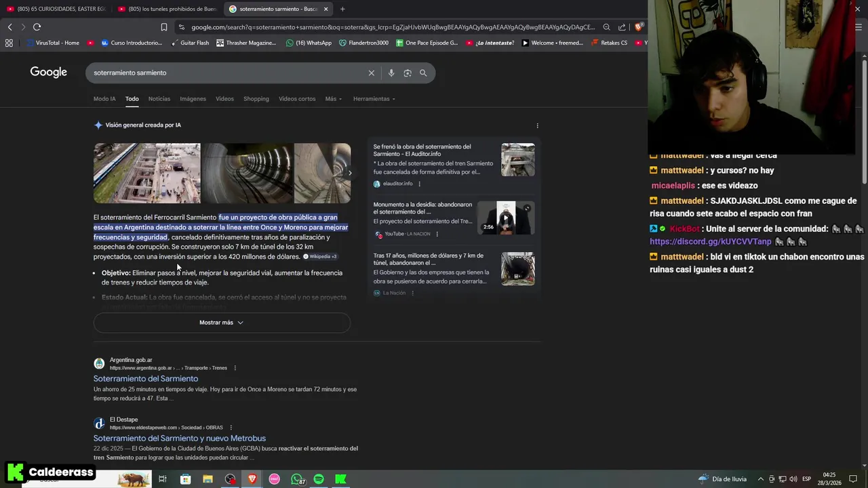This screenshot has height=488, width=868.
Task: Open WhatsApp from the taskbar
Action: [297, 479]
